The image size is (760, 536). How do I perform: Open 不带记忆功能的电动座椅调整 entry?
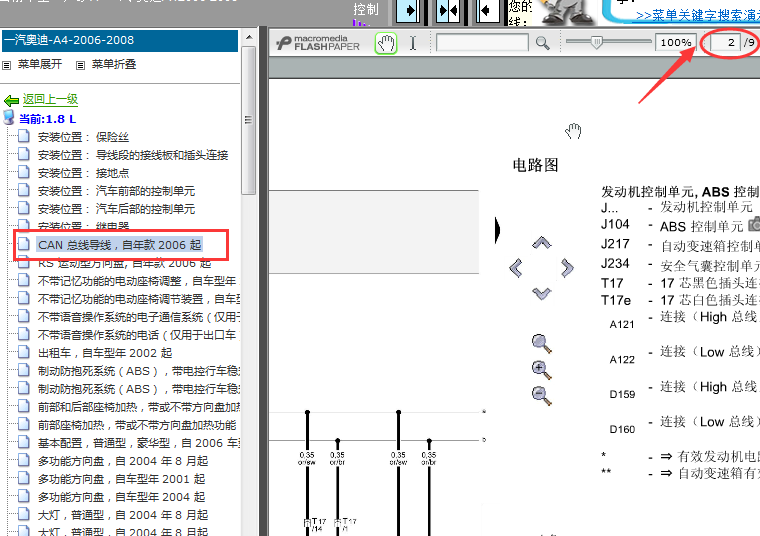(138, 281)
